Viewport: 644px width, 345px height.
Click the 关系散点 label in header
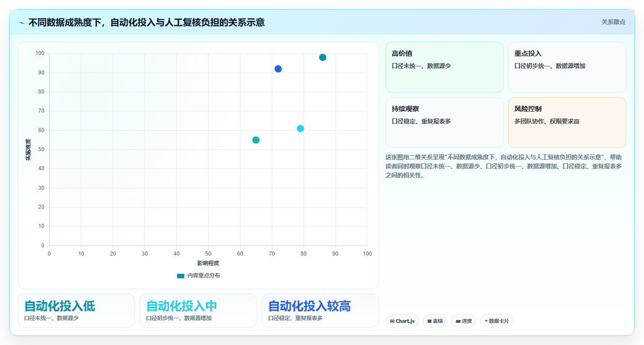coord(614,22)
